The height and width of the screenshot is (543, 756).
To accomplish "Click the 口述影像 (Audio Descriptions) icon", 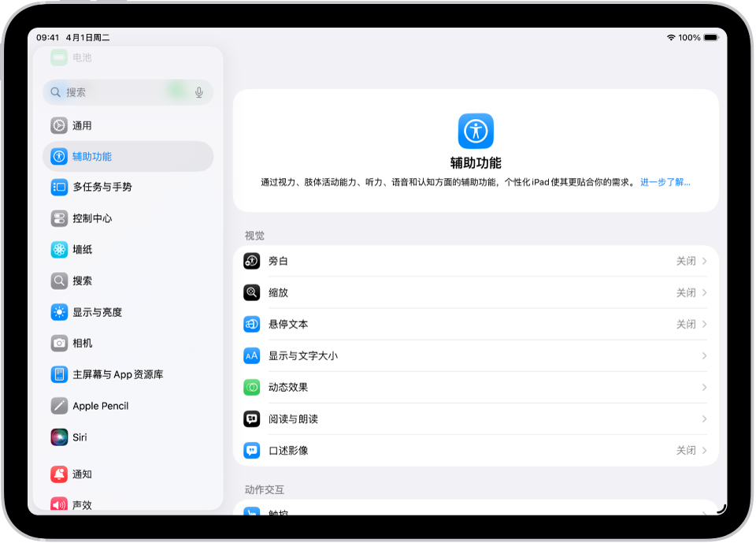I will [x=251, y=450].
